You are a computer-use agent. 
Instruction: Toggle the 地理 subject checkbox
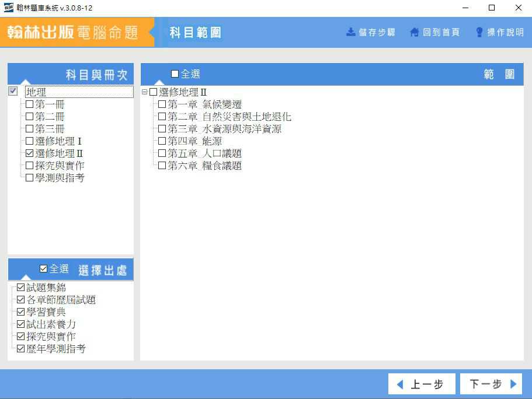pos(13,91)
